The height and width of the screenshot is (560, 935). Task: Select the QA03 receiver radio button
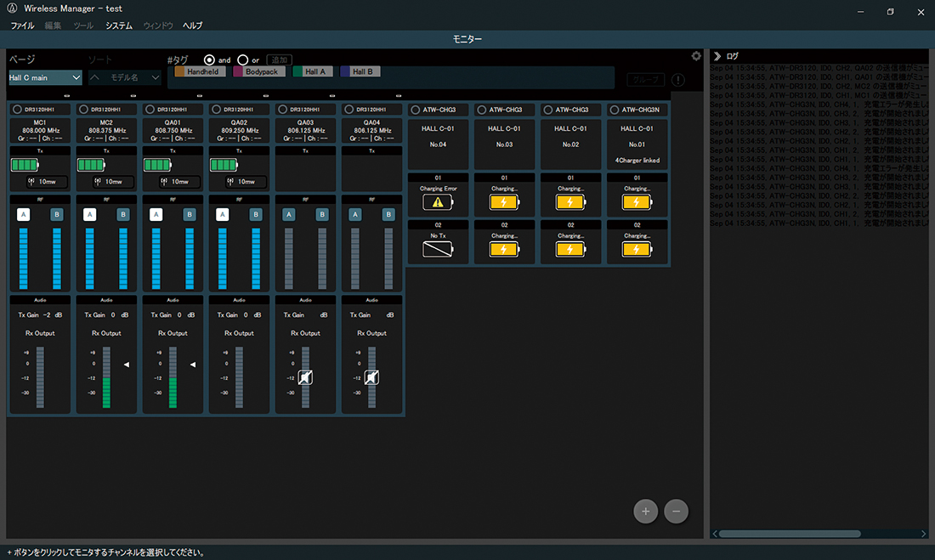pos(283,109)
